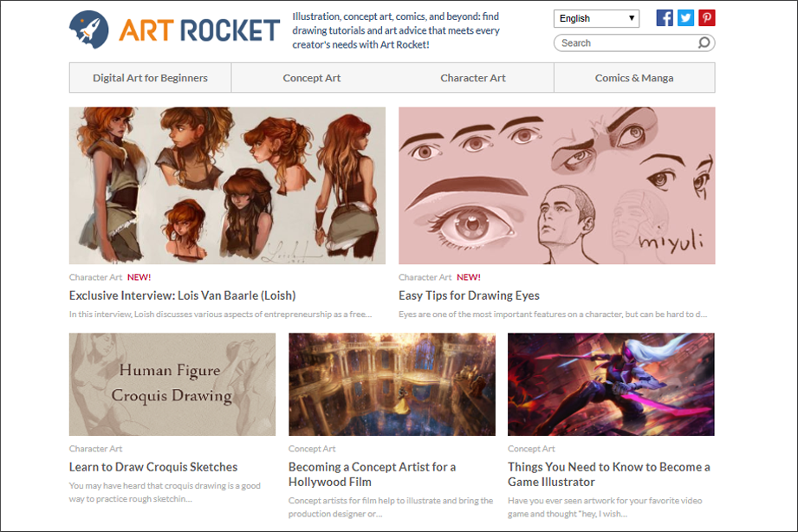
Task: Open Becoming a Concept Artist for a Hollywood Film
Action: (x=372, y=475)
